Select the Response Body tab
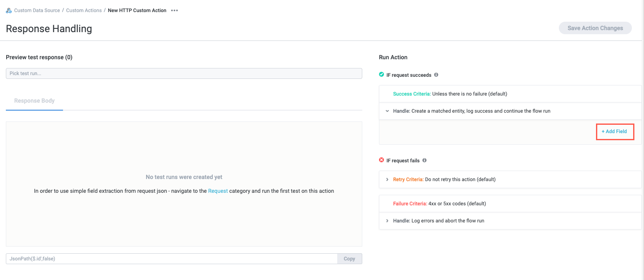Image resolution: width=644 pixels, height=280 pixels. (x=34, y=101)
